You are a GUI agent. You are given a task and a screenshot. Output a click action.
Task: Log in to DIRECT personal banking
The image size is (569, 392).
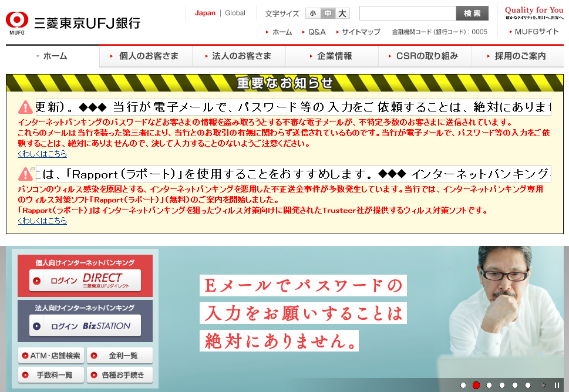pyautogui.click(x=85, y=281)
